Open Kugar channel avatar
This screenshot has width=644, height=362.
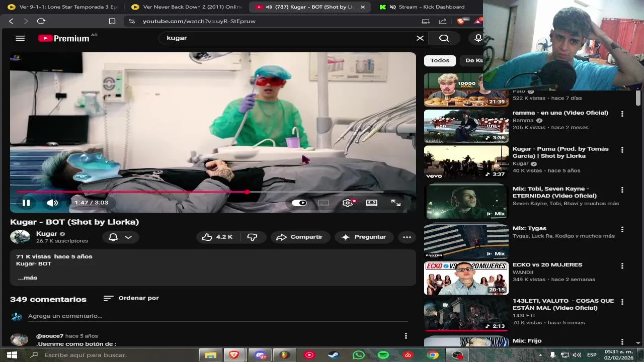pyautogui.click(x=20, y=236)
